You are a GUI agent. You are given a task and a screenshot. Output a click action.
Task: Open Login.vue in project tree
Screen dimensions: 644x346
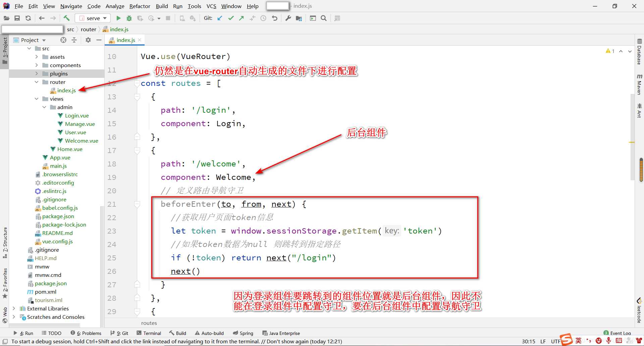coord(77,115)
